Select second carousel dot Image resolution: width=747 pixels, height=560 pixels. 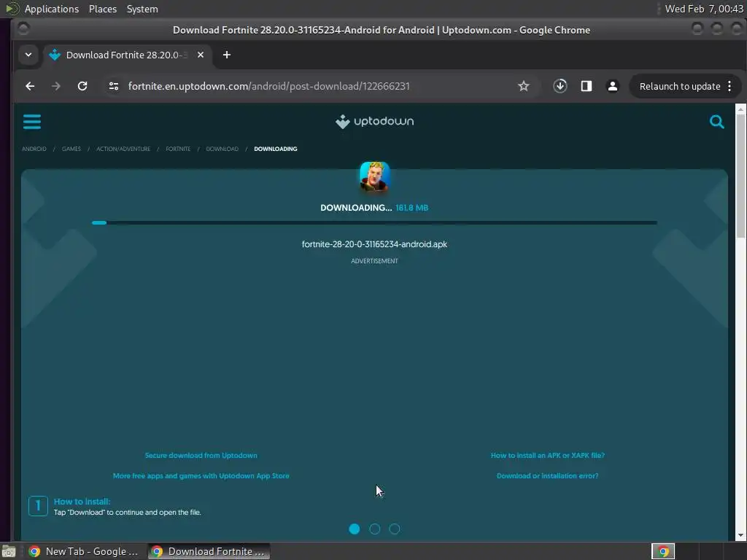[x=375, y=529]
